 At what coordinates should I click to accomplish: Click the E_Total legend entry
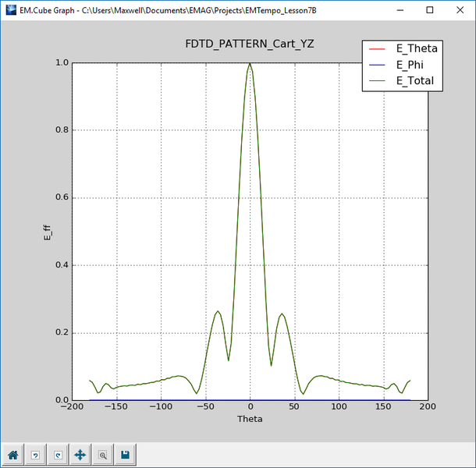(x=415, y=80)
